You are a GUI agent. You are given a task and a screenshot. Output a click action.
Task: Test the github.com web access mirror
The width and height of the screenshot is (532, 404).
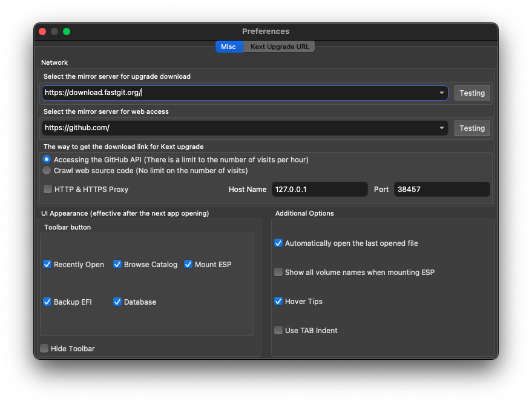pos(472,128)
